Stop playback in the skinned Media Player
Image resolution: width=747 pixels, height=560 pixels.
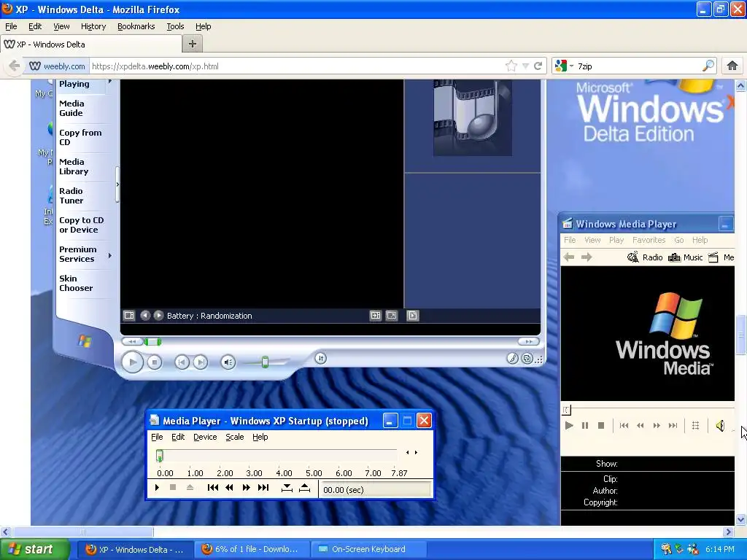tap(154, 362)
